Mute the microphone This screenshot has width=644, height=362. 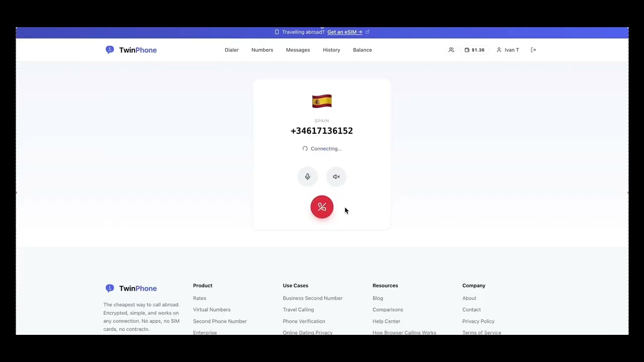pyautogui.click(x=307, y=176)
